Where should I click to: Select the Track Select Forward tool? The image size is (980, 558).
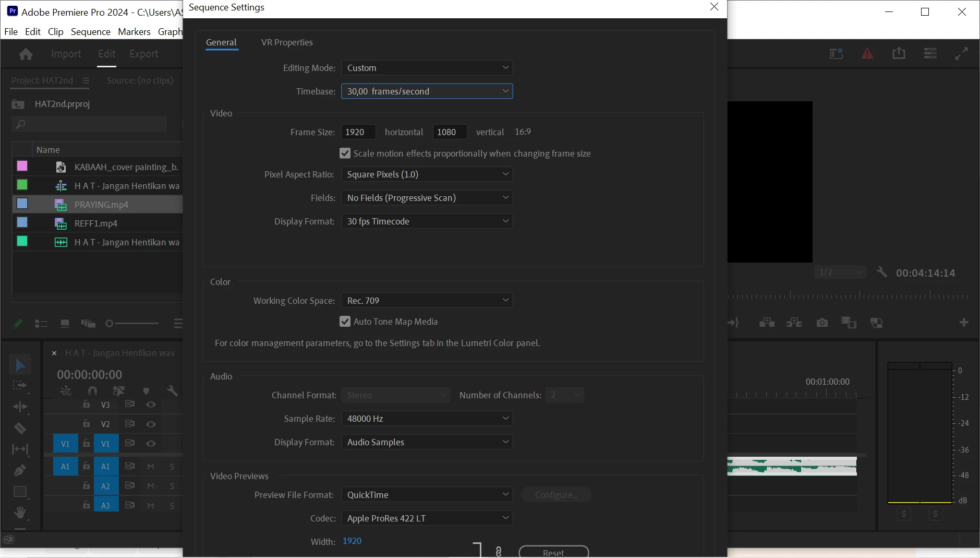20,385
